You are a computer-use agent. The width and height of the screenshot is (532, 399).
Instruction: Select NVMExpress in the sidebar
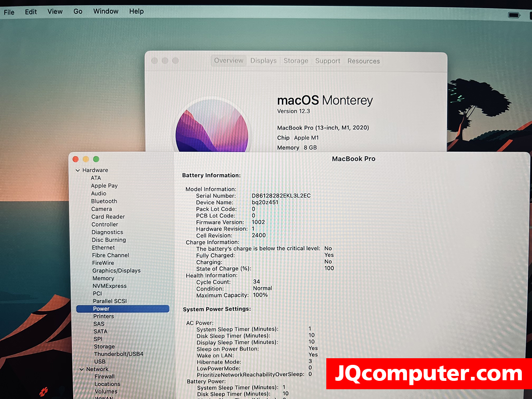(110, 286)
